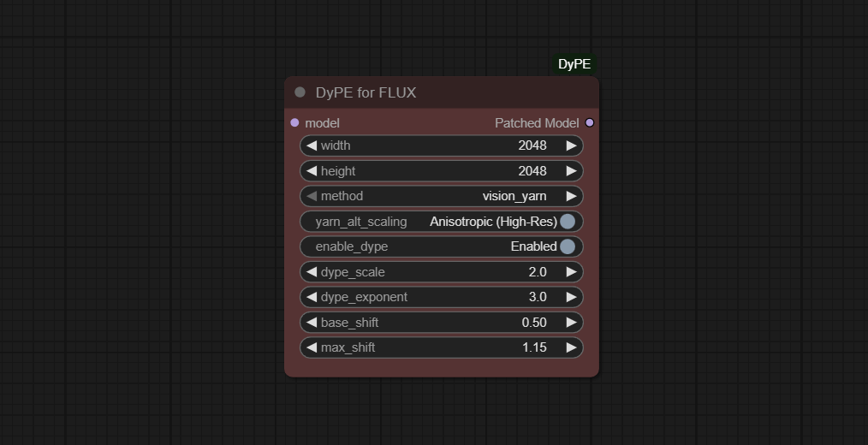Open the method vision_yarn dropdown
This screenshot has width=868, height=445.
441,196
